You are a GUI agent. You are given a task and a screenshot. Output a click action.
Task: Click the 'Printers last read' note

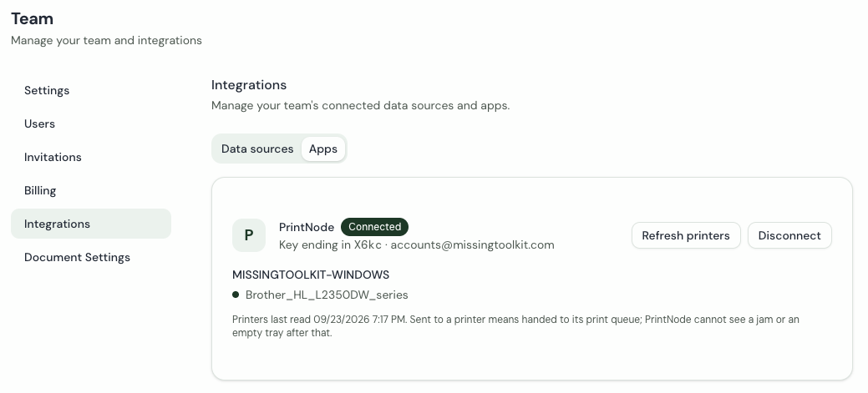[515, 326]
